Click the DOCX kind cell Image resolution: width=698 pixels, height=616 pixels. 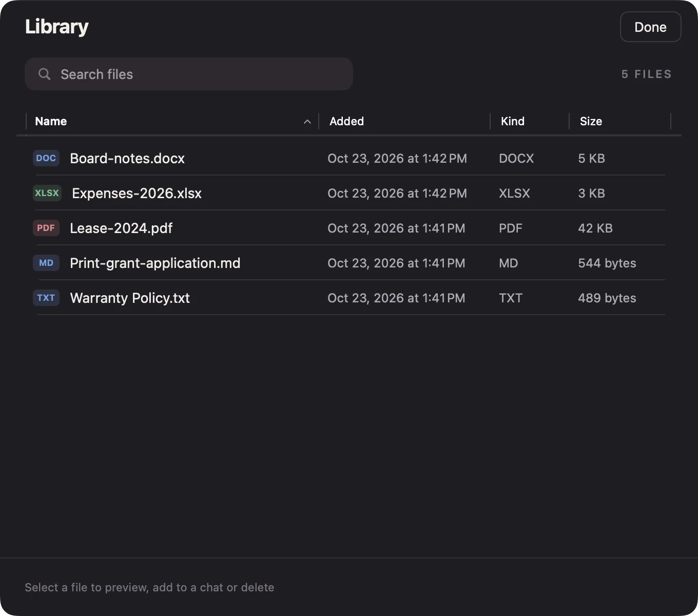[x=516, y=158]
